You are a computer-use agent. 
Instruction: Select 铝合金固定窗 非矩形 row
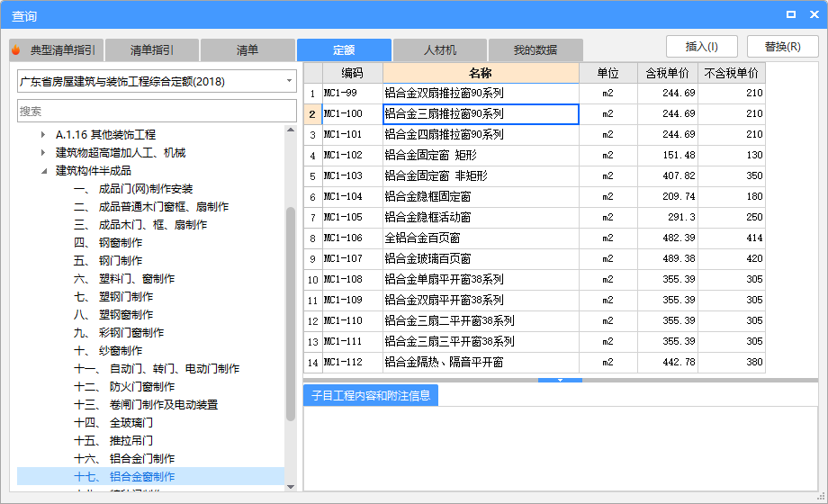[535, 175]
